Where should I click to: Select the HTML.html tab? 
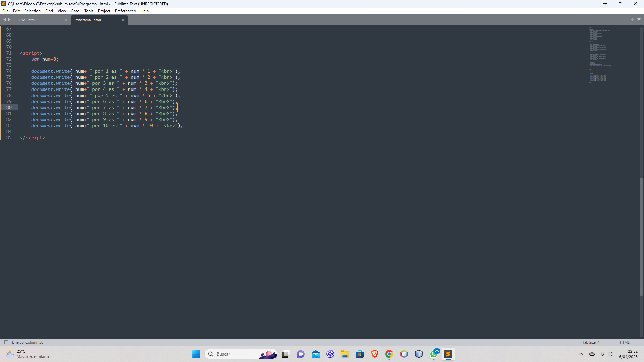(26, 20)
